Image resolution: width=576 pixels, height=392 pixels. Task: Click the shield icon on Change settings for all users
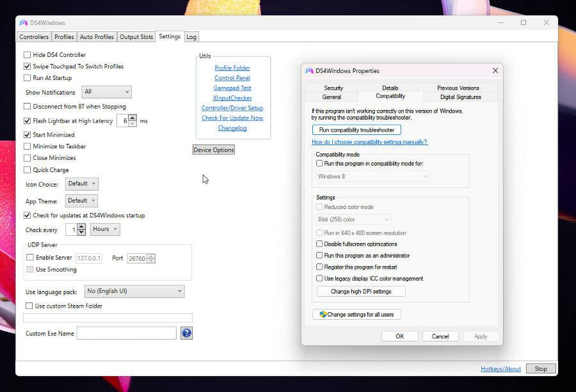tap(323, 315)
